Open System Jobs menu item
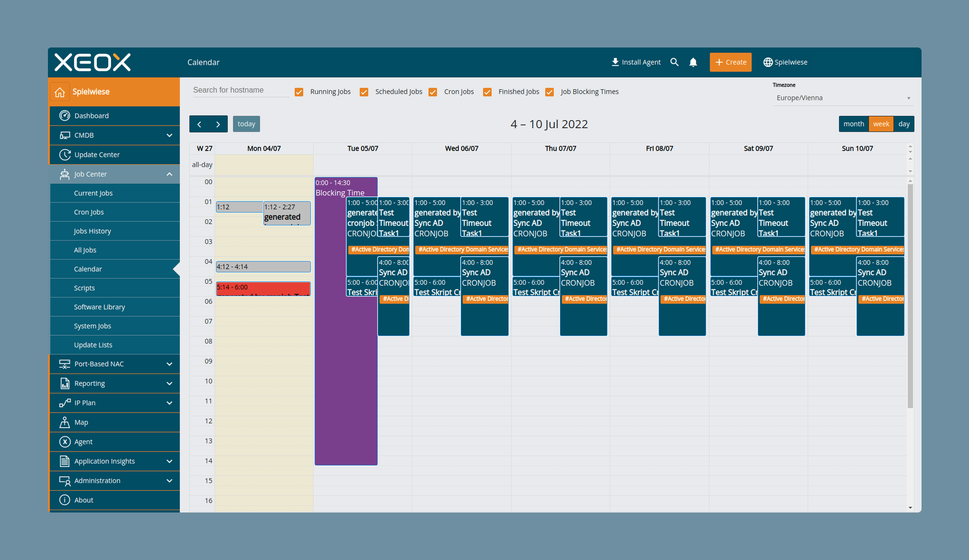Viewport: 969px width, 560px height. pyautogui.click(x=115, y=326)
